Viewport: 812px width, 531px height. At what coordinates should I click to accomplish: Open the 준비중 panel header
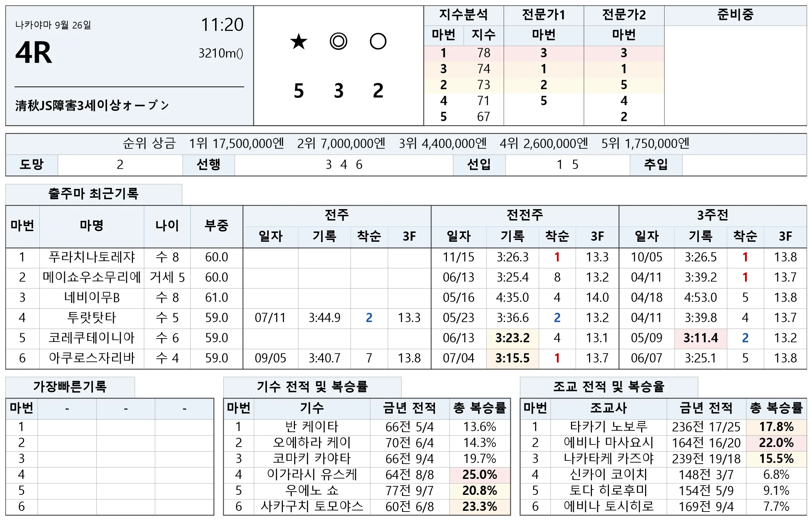tap(735, 15)
